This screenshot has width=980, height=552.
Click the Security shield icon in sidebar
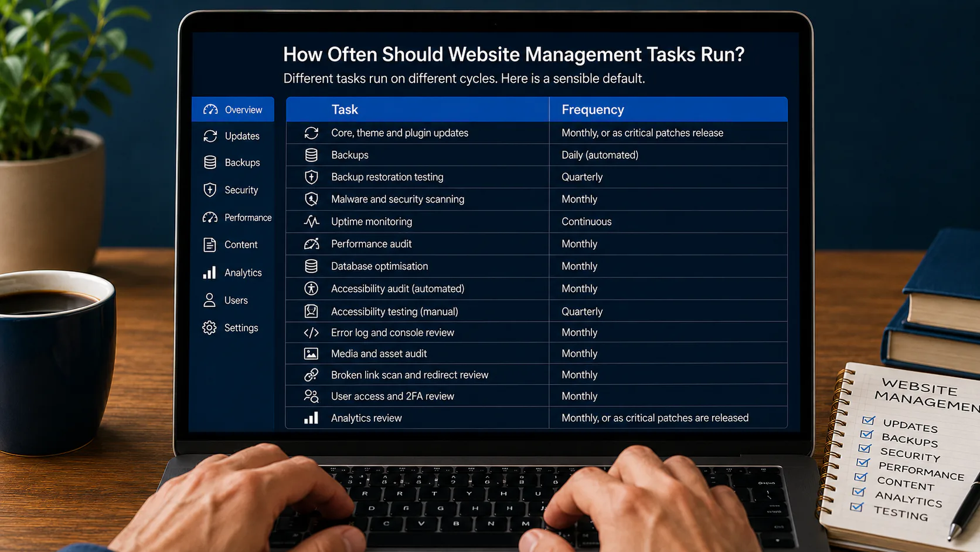[210, 190]
